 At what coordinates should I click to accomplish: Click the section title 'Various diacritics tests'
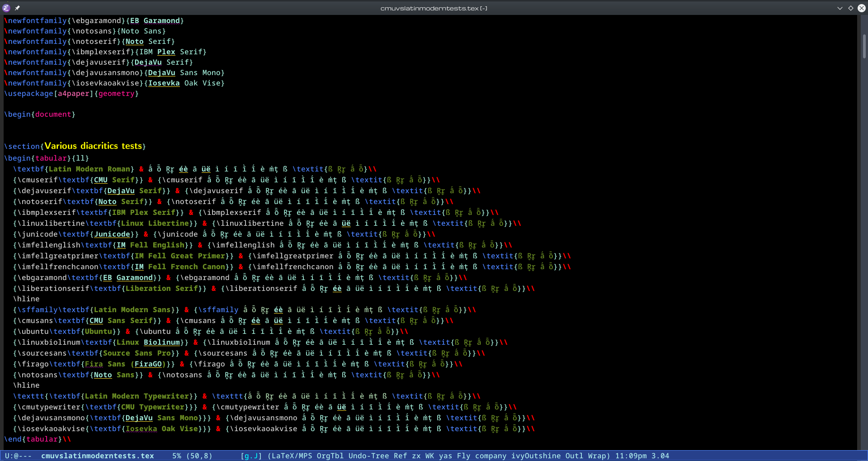(x=93, y=146)
